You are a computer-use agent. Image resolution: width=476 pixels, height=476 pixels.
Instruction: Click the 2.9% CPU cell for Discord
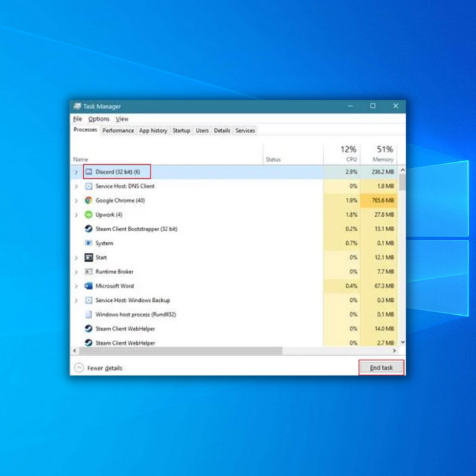(342, 172)
